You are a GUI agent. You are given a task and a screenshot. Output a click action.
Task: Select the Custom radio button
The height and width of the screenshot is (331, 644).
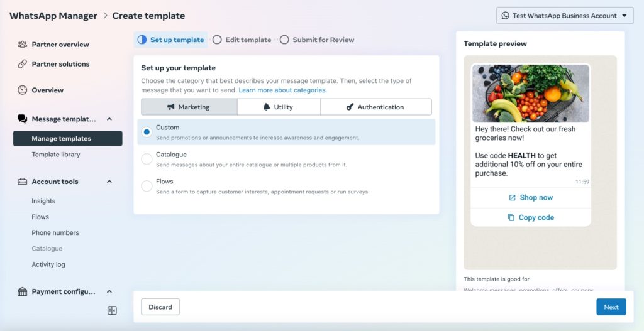147,132
